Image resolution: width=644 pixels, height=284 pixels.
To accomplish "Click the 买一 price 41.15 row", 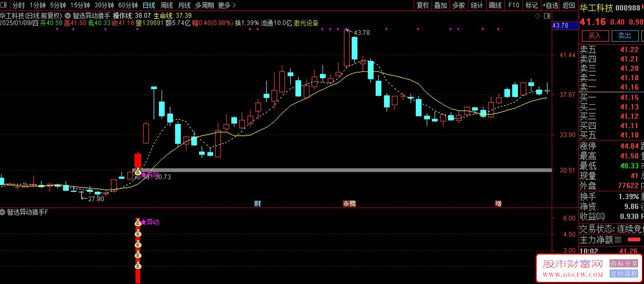I will 611,98.
